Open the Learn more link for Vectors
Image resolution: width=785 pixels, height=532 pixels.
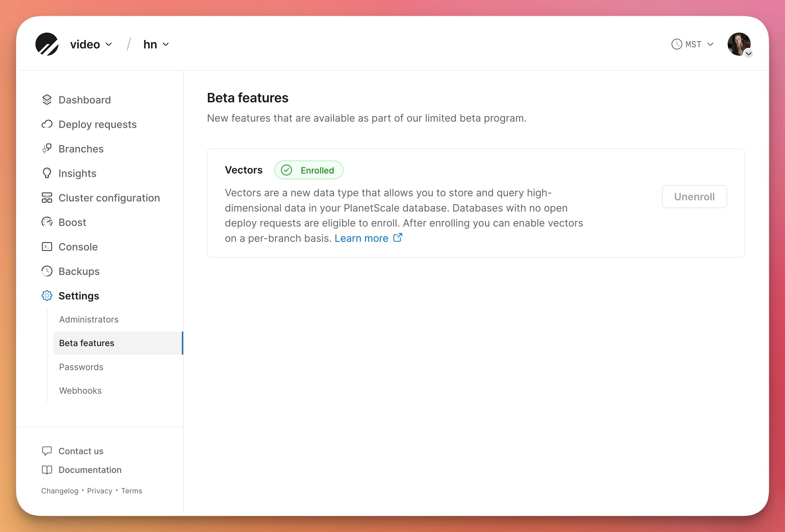(362, 237)
